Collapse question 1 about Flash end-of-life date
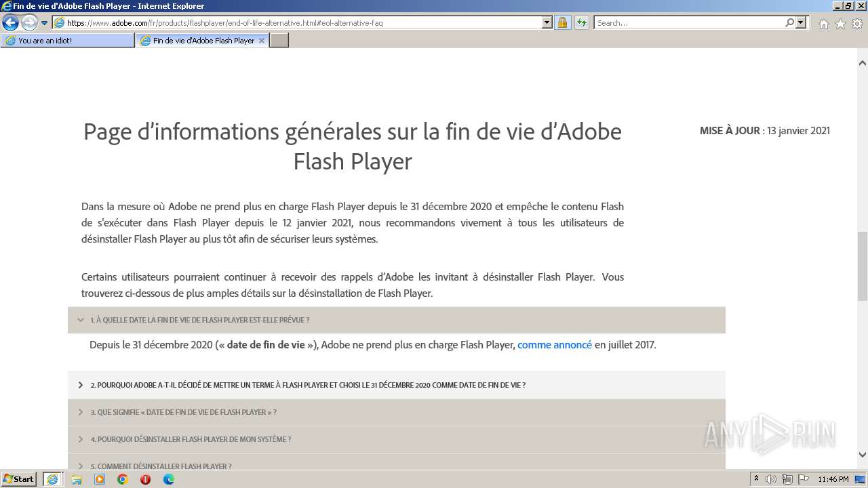The height and width of the screenshot is (488, 868). [x=396, y=320]
